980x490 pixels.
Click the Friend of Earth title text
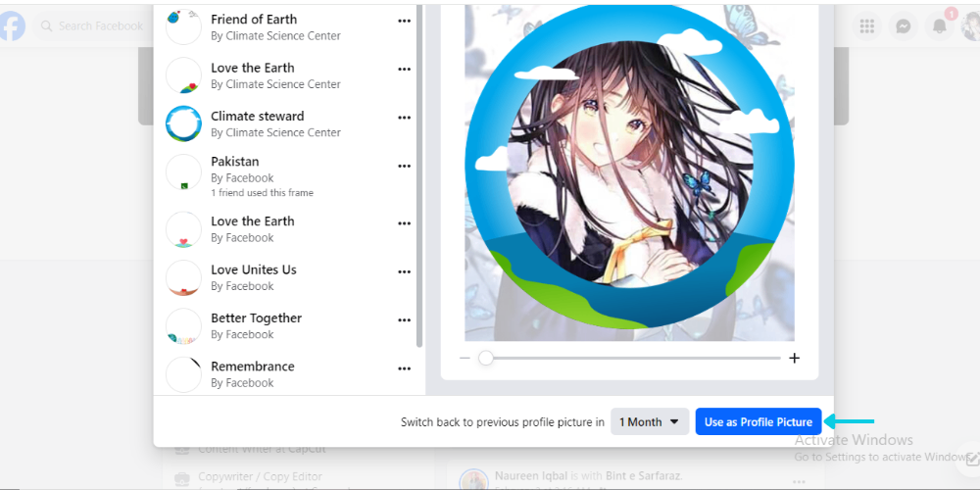254,20
